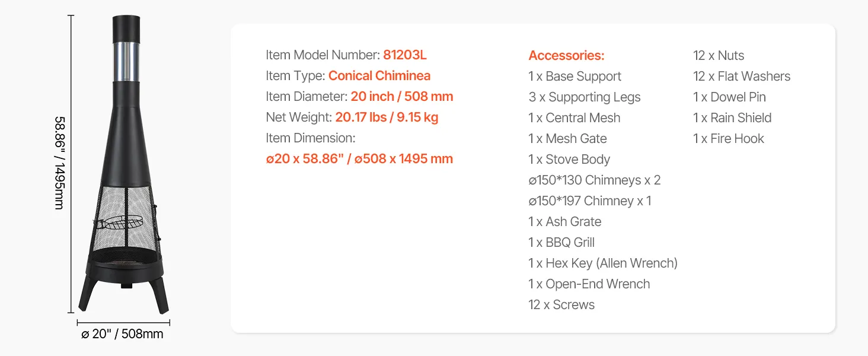The image size is (868, 356).
Task: Click the 1 x Mesh Gate entry
Action: coord(567,139)
